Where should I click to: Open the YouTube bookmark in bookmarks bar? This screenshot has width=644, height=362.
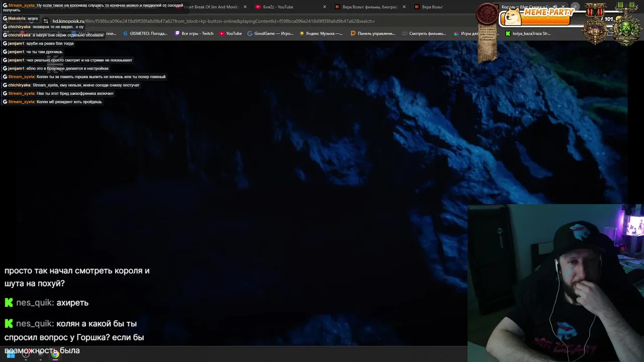click(x=230, y=34)
